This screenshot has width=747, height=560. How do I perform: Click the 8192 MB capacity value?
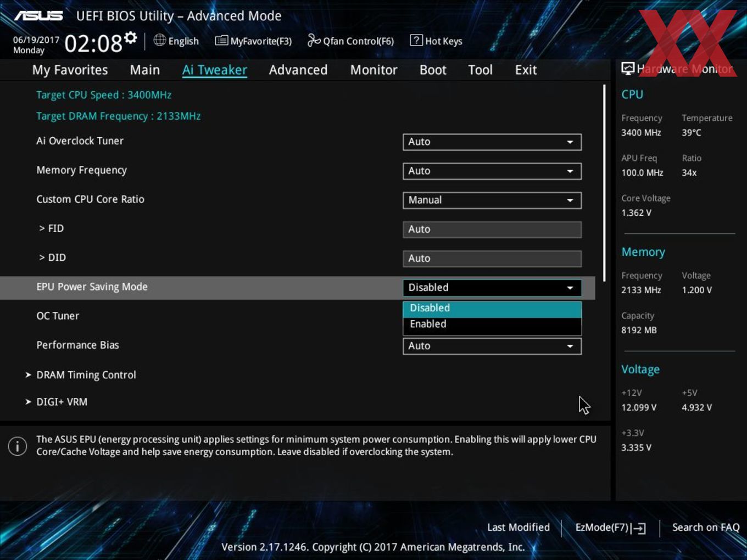click(x=639, y=330)
